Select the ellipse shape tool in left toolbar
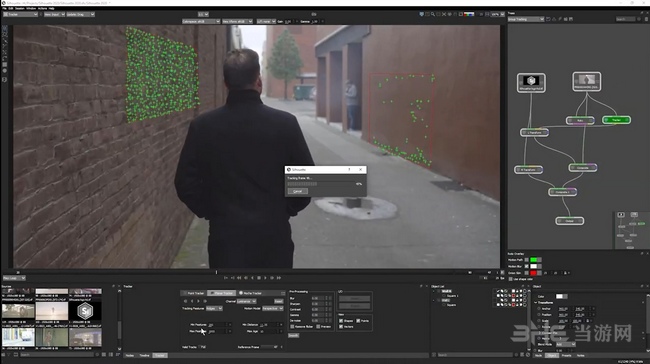This screenshot has height=364, width=650. coord(5,71)
